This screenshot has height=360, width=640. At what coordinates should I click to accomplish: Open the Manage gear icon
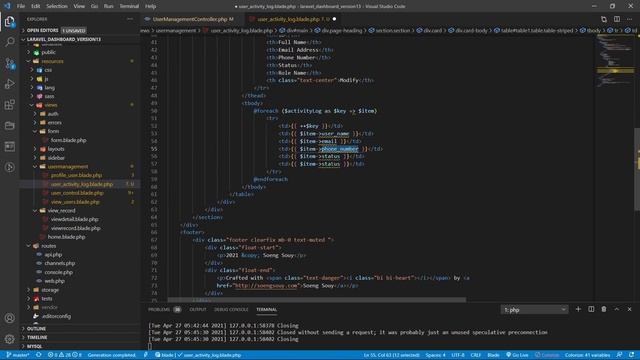[x=9, y=338]
